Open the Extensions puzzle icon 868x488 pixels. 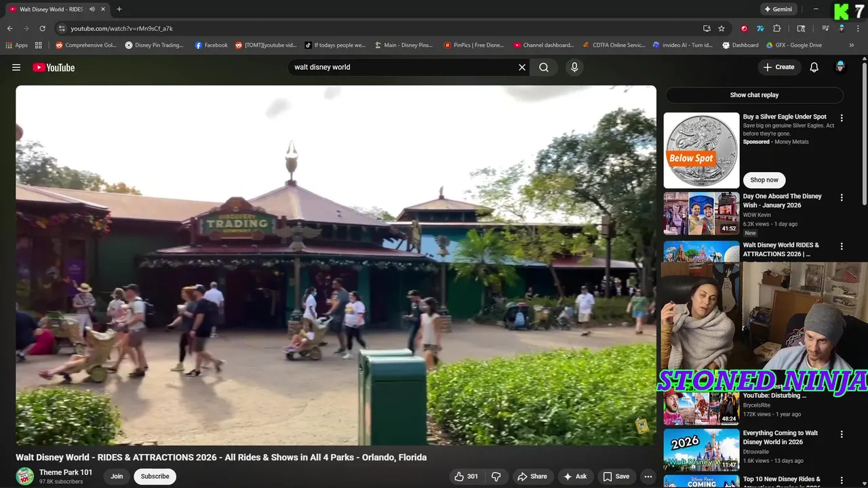[777, 28]
